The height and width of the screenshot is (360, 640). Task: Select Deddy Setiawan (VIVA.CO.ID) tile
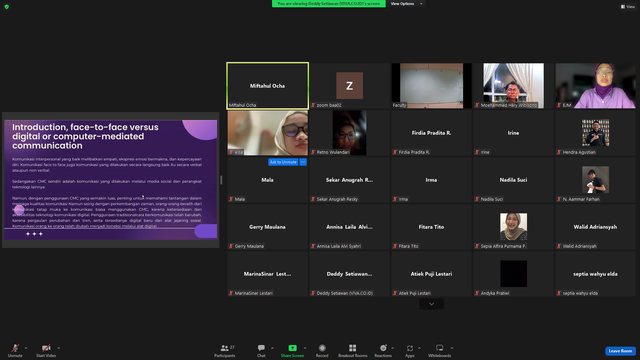coord(349,274)
